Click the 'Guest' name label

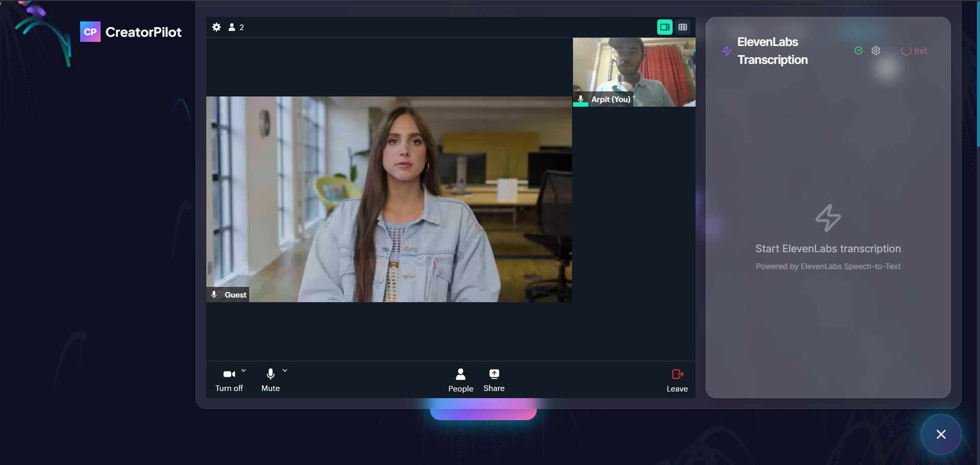click(x=235, y=295)
